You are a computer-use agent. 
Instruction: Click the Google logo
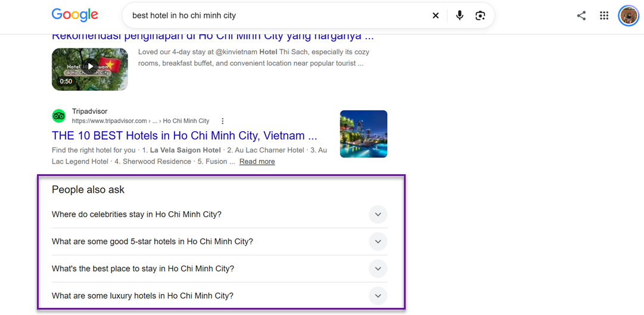click(x=74, y=16)
